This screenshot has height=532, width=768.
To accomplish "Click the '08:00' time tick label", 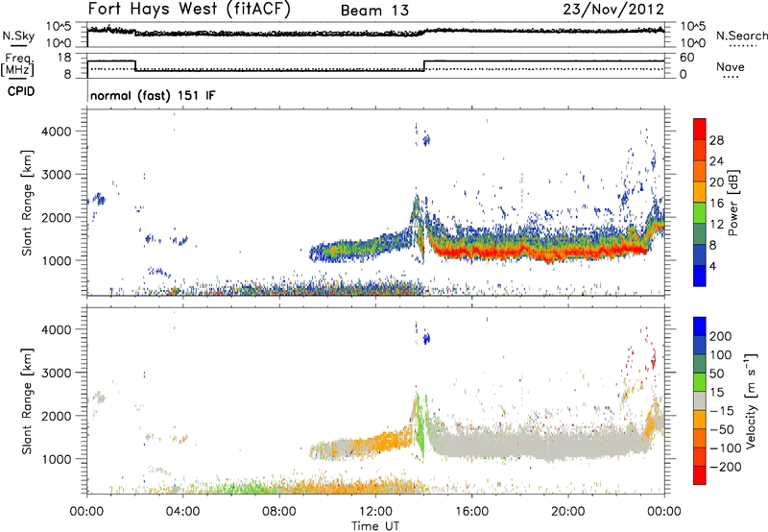I will [x=278, y=512].
